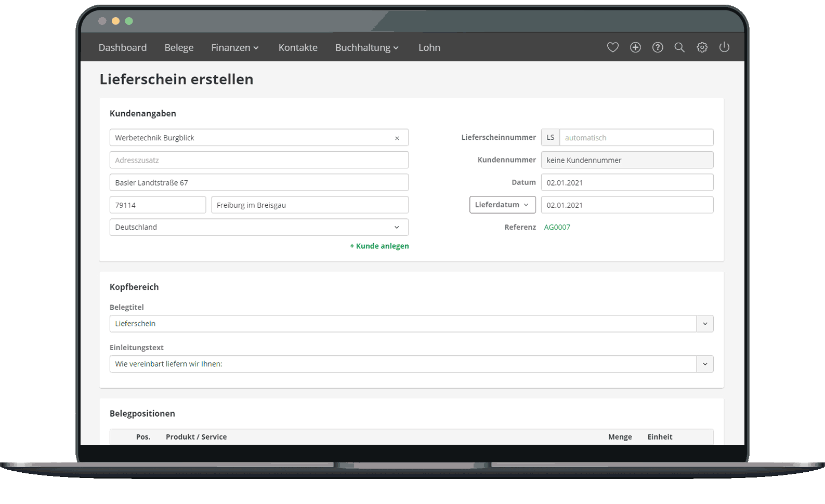Open the Belege menu item

point(179,48)
